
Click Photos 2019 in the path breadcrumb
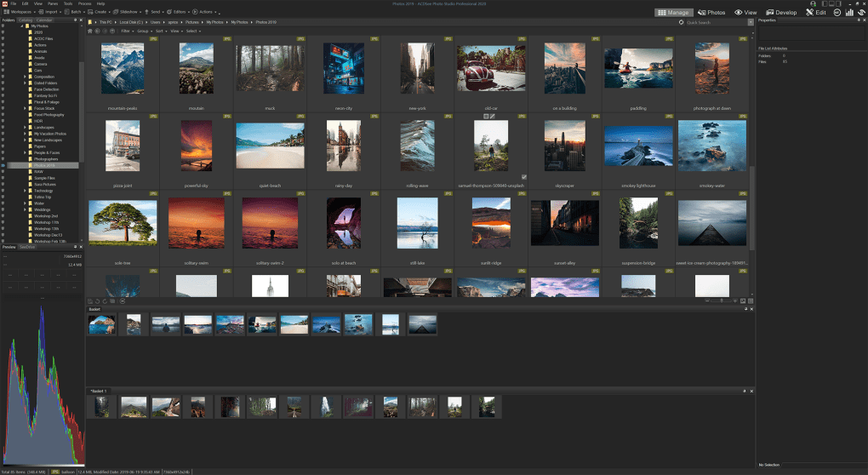[x=266, y=22]
